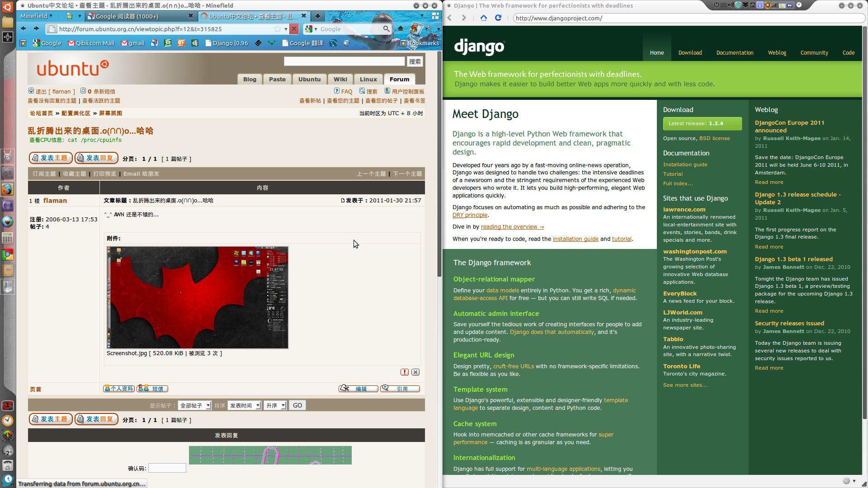The image size is (868, 488).
Task: Open Minefield home page icon
Action: coord(400,28)
